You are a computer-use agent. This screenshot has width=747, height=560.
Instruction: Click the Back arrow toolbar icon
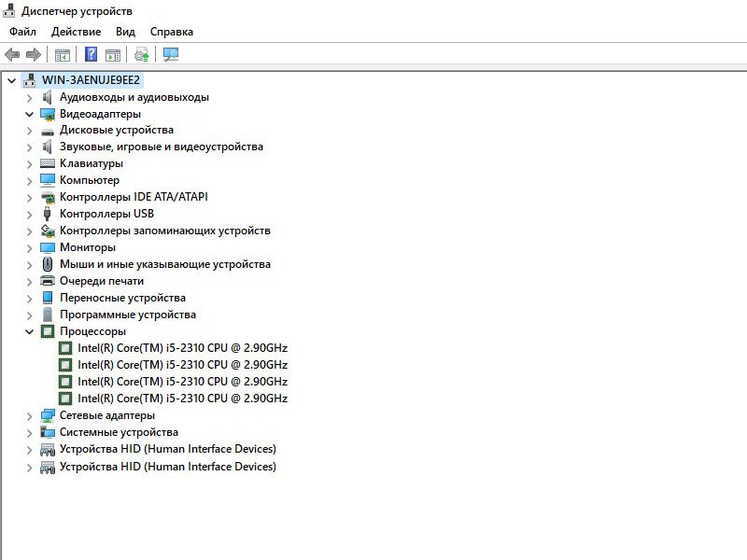(x=12, y=55)
